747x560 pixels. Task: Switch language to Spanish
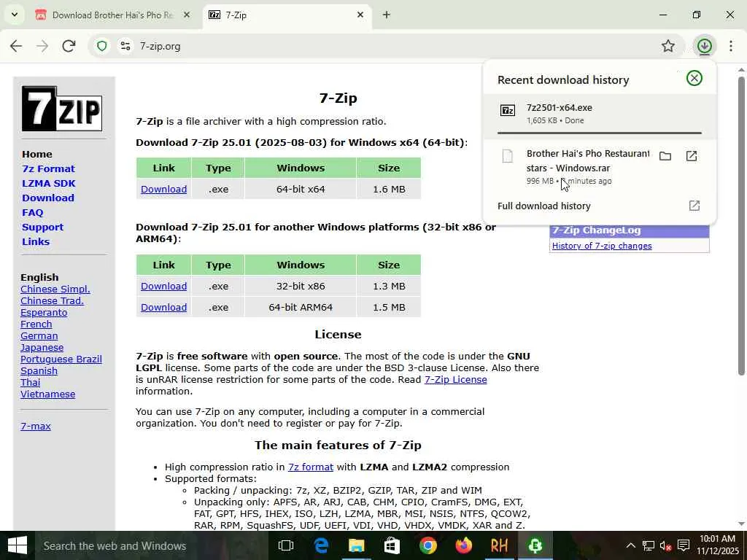click(39, 371)
